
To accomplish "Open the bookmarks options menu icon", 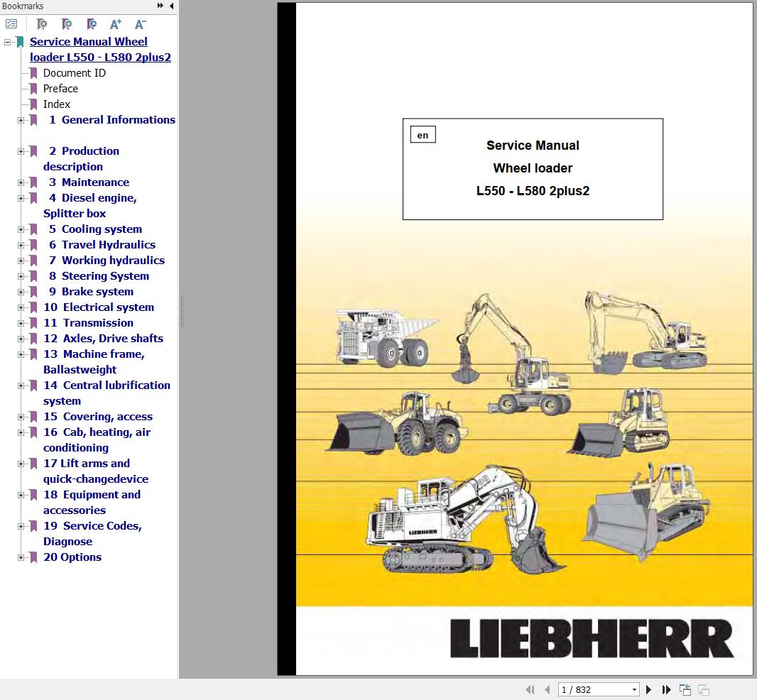I will coord(11,23).
